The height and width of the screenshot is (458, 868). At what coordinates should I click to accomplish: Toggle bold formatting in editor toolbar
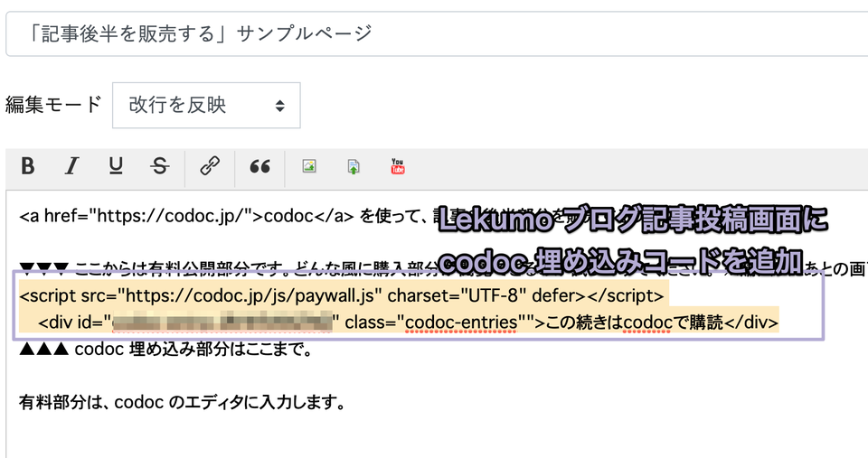tap(28, 166)
